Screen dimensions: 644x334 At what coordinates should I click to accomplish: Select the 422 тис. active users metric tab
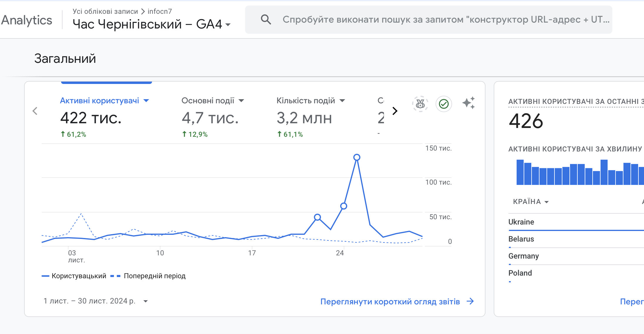[x=91, y=118]
